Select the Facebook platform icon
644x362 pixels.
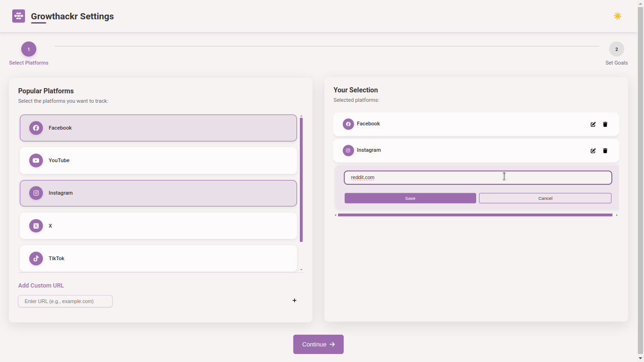click(x=36, y=128)
